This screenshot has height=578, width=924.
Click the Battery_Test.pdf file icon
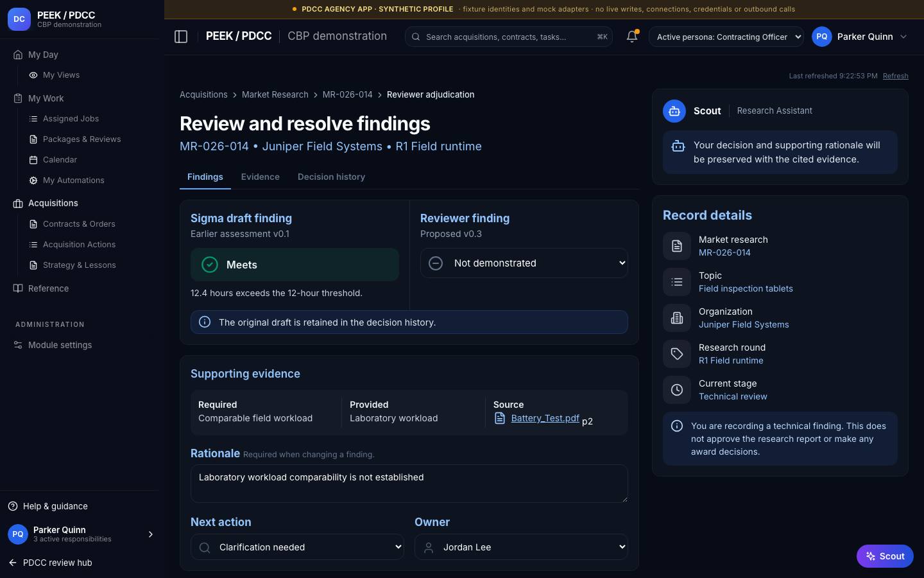click(x=500, y=418)
